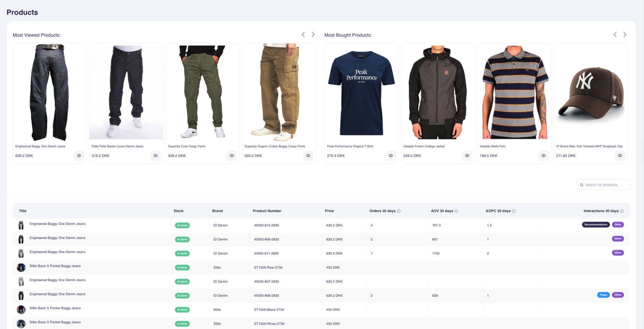Viewport: 644px width, 329px height.
Task: Click eye icon on Superdry Core Cargo Pants
Action: tap(232, 156)
